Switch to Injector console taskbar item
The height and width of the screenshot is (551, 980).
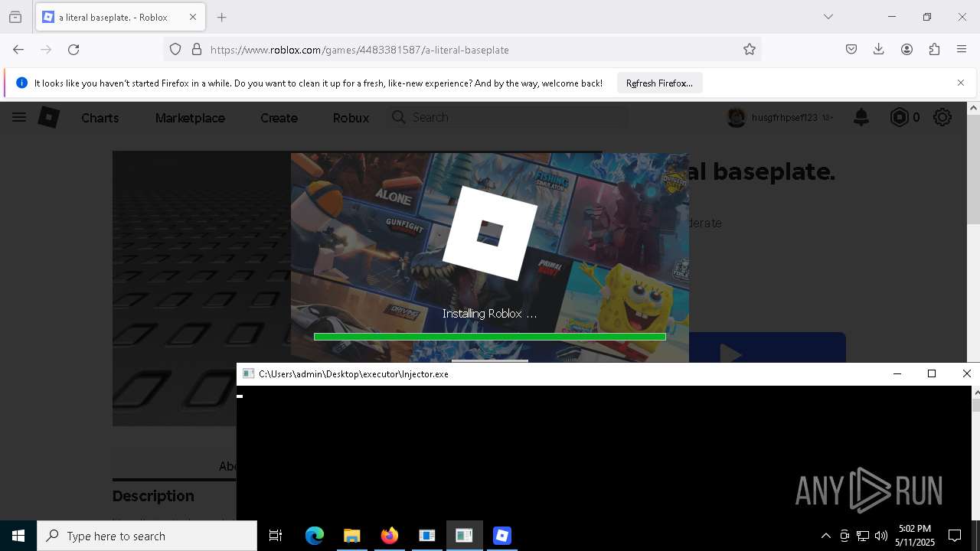(x=464, y=536)
